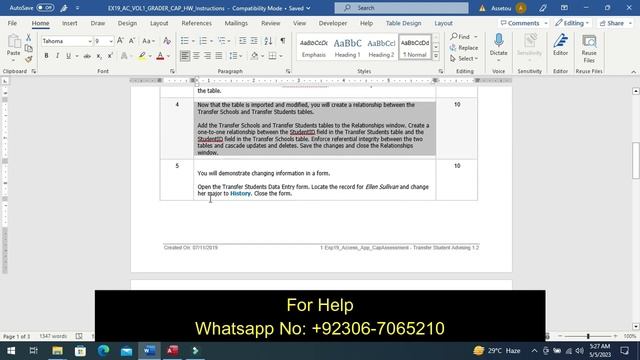Open the File tab

12,23
